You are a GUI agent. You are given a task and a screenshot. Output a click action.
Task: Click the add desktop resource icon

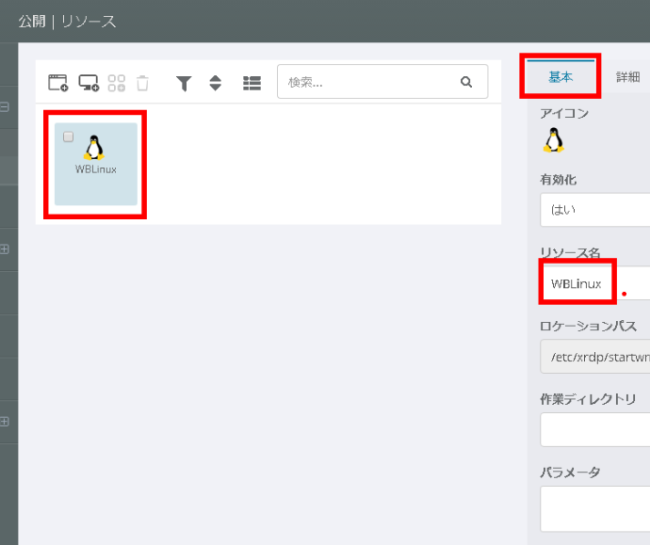[x=88, y=83]
